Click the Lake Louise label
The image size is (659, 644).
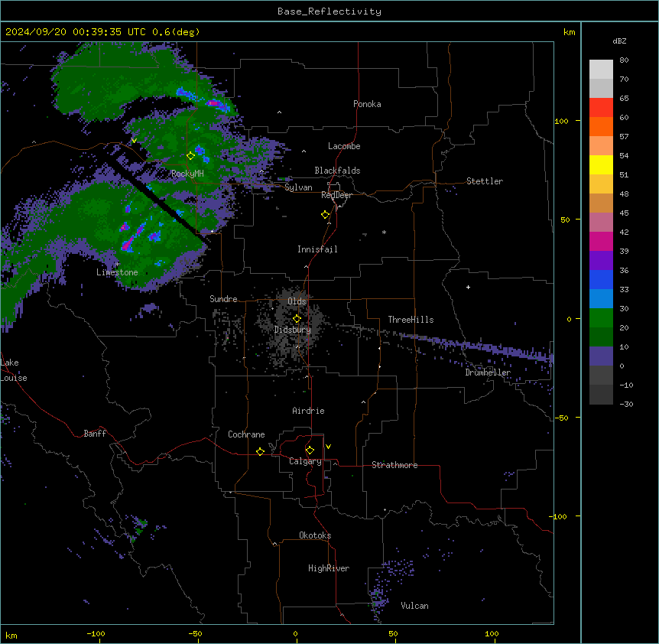pyautogui.click(x=14, y=370)
